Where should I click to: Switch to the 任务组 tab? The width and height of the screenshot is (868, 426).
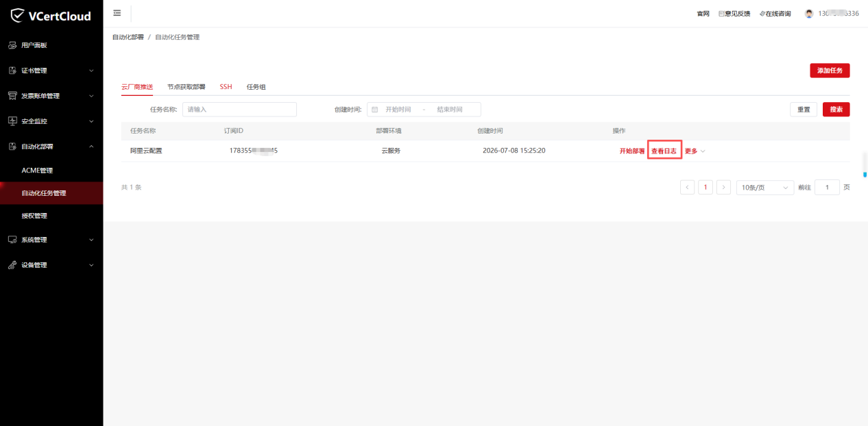coord(256,87)
